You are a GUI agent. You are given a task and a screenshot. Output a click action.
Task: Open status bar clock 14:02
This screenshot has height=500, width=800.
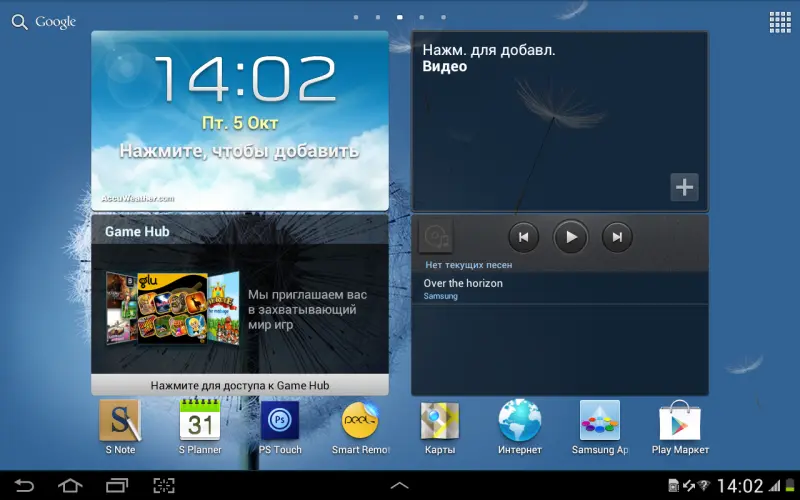(x=740, y=485)
